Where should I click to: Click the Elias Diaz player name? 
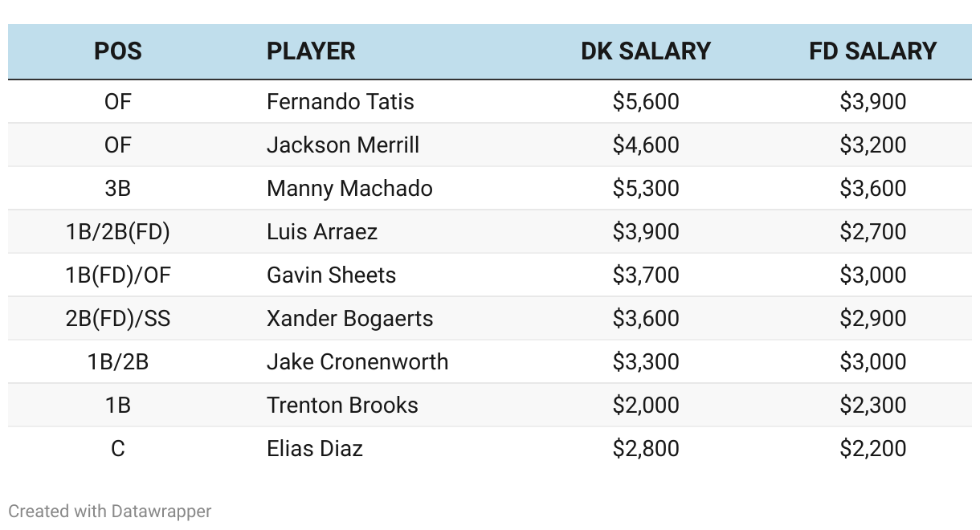click(315, 449)
